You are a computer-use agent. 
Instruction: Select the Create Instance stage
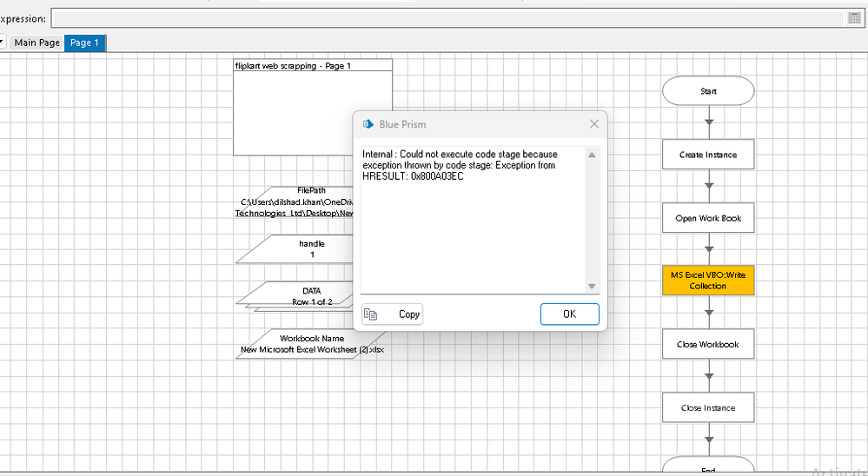tap(708, 155)
